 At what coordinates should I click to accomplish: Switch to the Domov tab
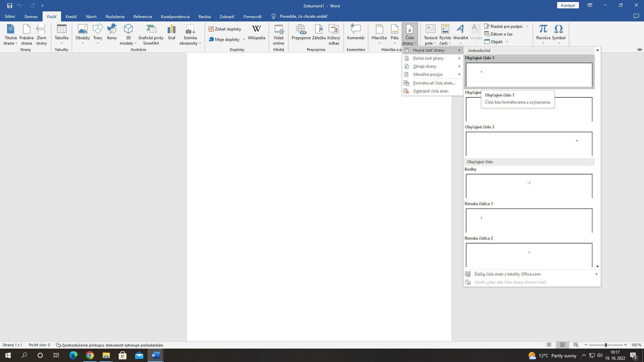(31, 17)
